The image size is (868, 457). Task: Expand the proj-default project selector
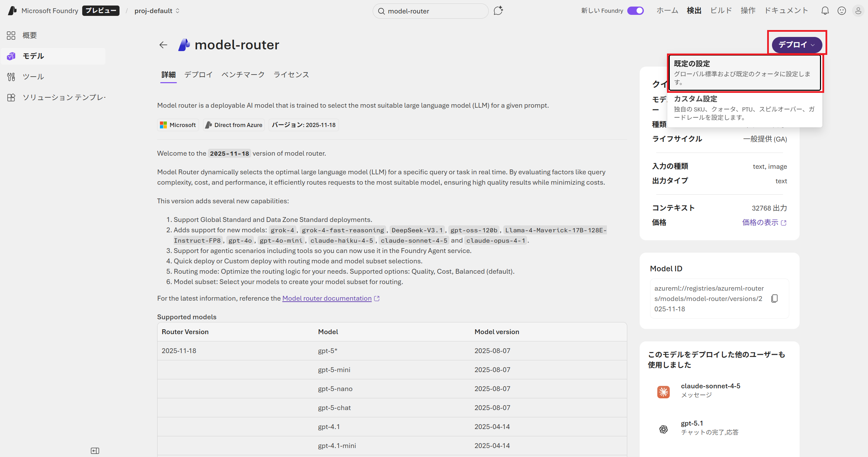tap(157, 11)
